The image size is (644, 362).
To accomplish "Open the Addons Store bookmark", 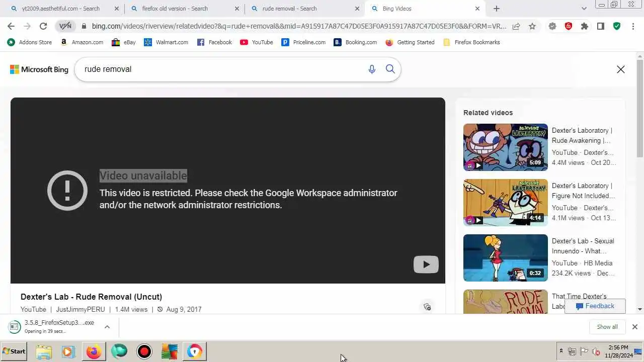I will tap(29, 42).
